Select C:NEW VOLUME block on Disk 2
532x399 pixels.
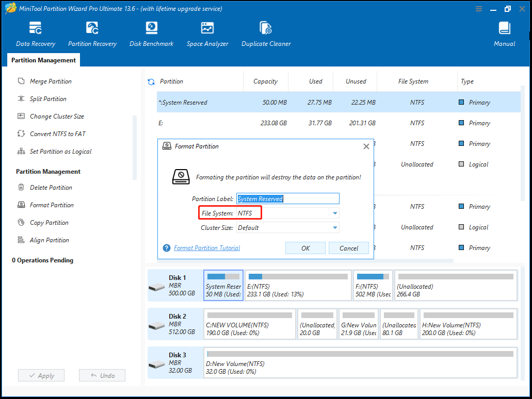(x=249, y=324)
